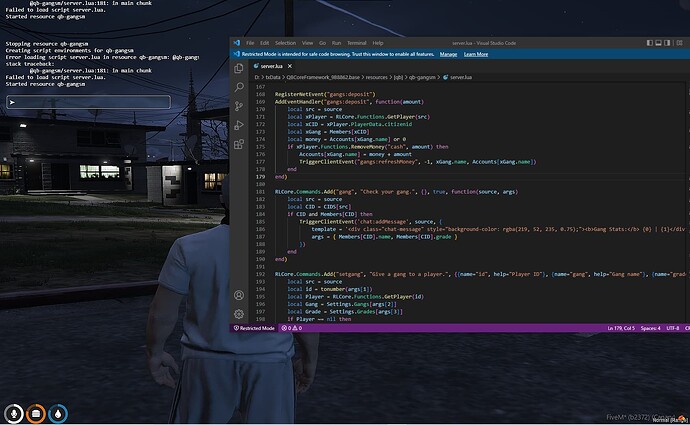Open the Run and Debug view

(x=239, y=126)
